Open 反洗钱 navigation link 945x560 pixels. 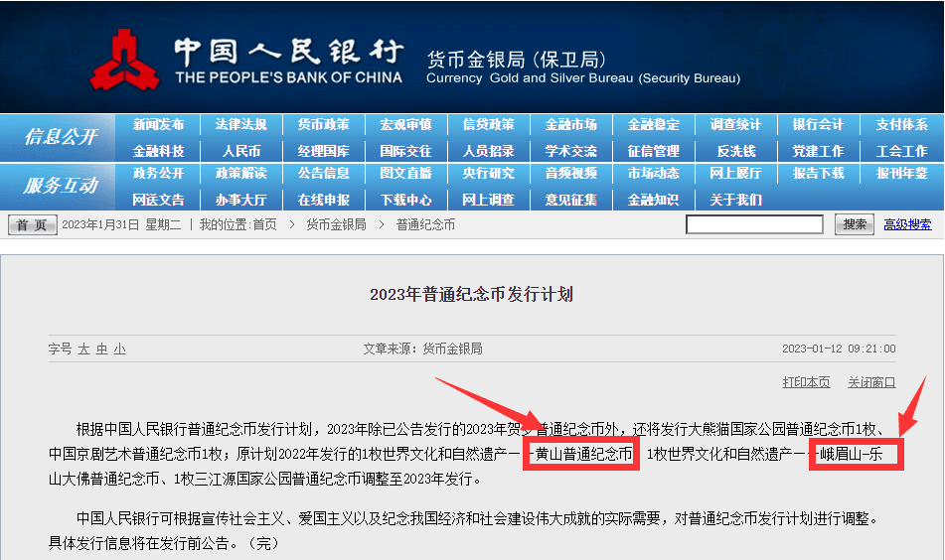tap(736, 151)
